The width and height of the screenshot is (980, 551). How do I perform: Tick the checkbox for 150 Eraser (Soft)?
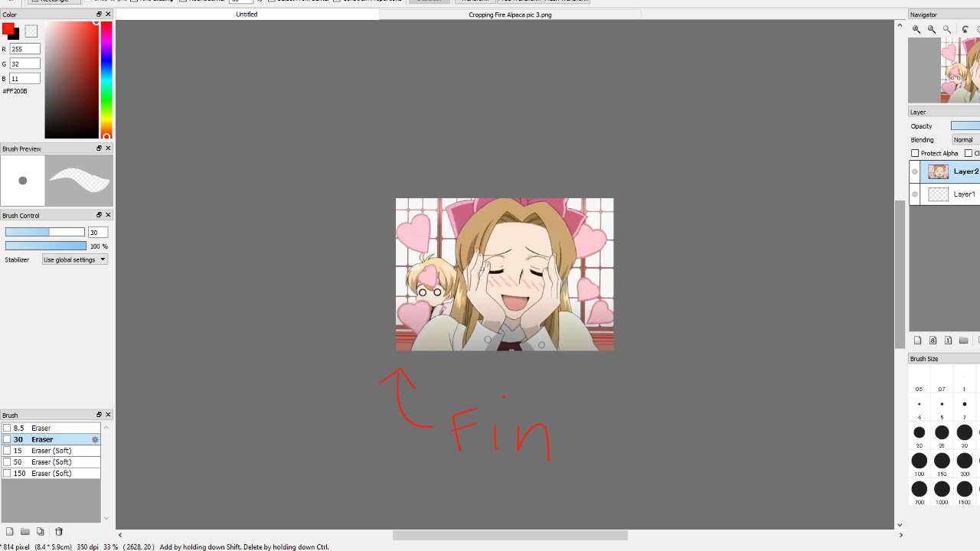7,474
